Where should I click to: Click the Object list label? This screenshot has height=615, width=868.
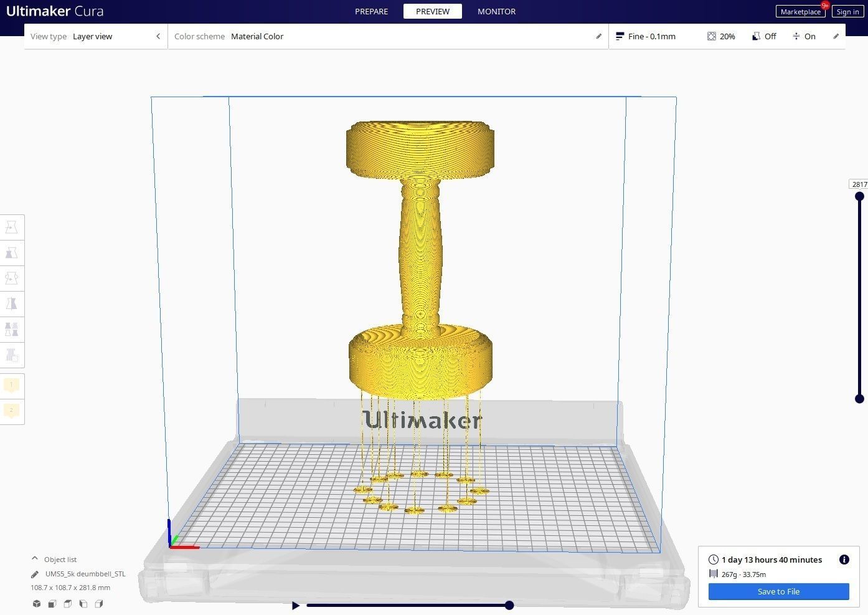pyautogui.click(x=60, y=560)
